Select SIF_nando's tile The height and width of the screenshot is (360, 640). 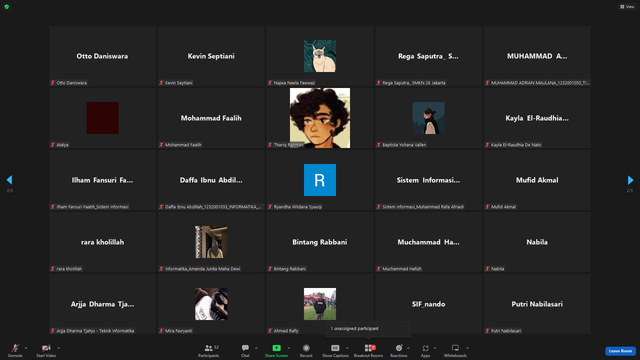429,304
